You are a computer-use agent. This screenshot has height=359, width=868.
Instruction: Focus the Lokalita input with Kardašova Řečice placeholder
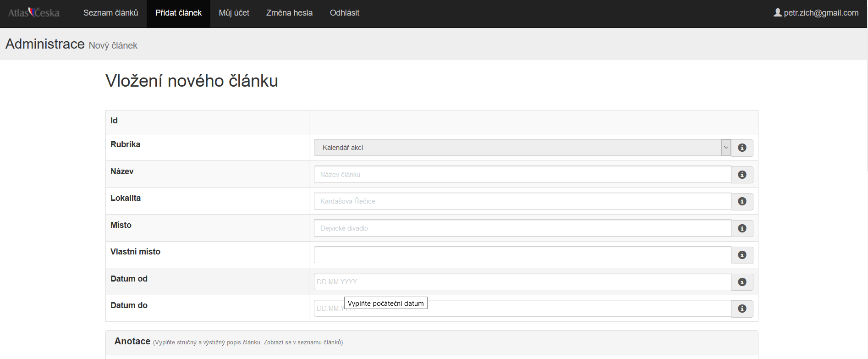522,201
